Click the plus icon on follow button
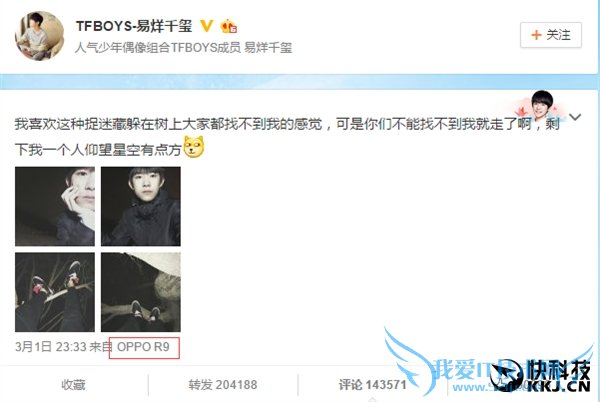 (x=536, y=35)
